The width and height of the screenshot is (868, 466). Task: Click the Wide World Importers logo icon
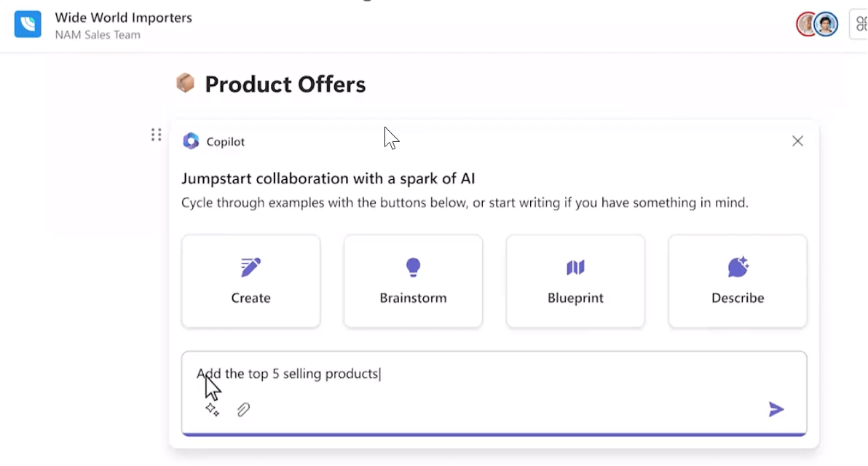28,24
